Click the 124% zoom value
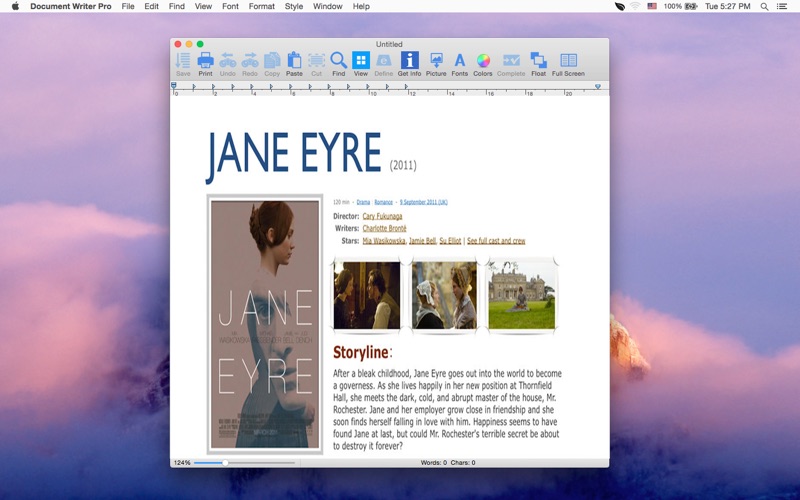Viewport: 800px width, 500px height. point(182,463)
